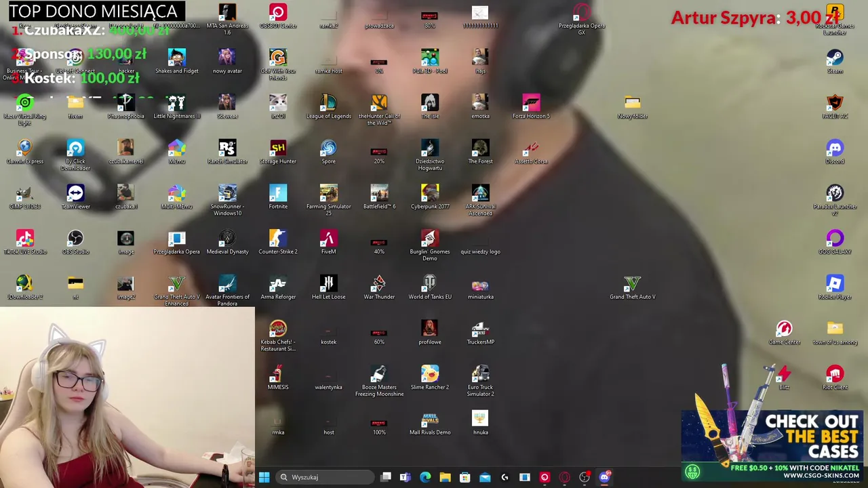Launch Spore from the desktop
This screenshot has height=488, width=868.
tap(328, 152)
